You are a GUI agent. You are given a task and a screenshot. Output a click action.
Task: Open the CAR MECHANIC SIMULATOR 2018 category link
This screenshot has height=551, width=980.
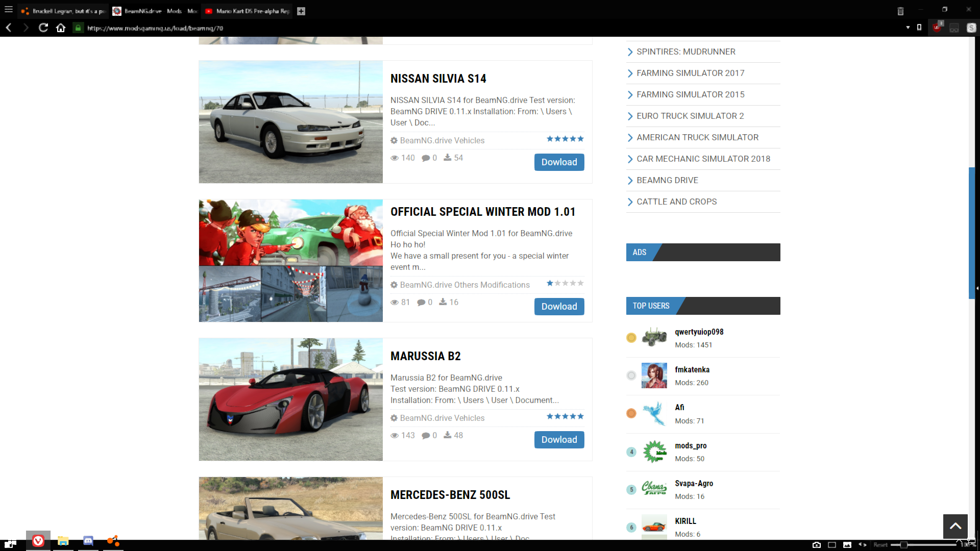703,159
